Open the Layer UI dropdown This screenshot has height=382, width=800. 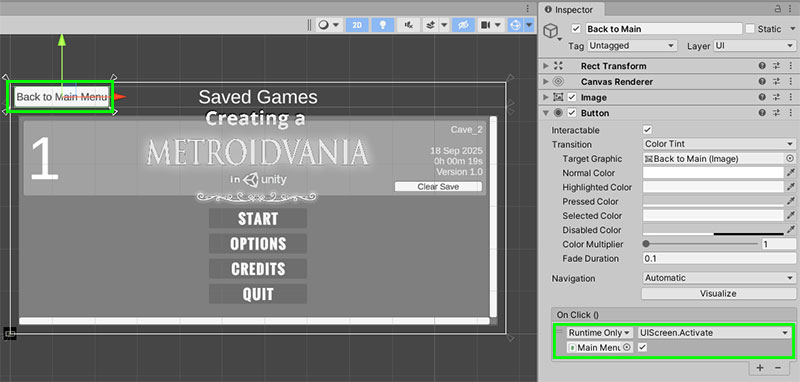click(754, 46)
